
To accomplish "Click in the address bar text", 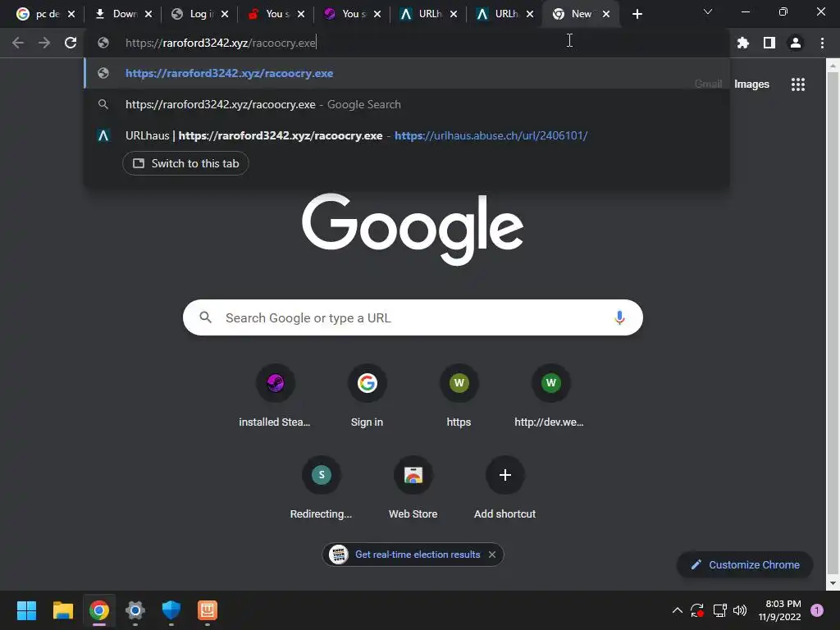I will pyautogui.click(x=220, y=43).
